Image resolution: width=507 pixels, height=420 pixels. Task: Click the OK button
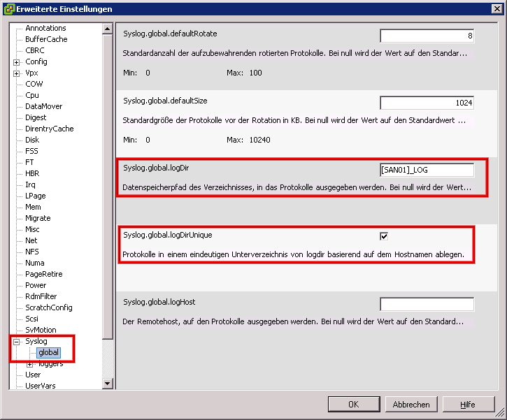click(x=353, y=405)
